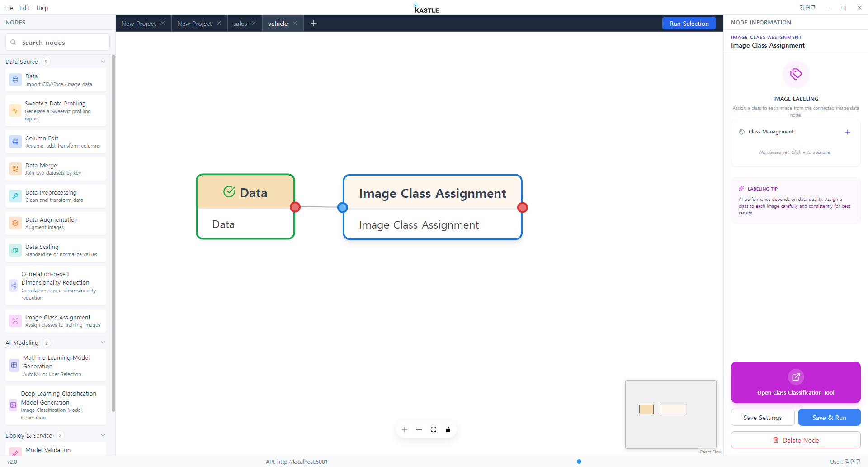Fit view using the canvas fullscreen icon

click(434, 429)
